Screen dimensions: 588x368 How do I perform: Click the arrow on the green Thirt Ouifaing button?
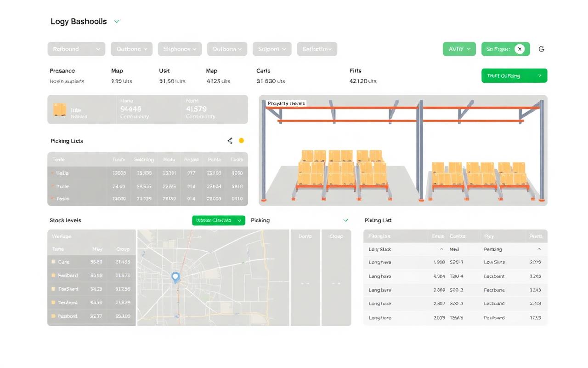coord(539,76)
